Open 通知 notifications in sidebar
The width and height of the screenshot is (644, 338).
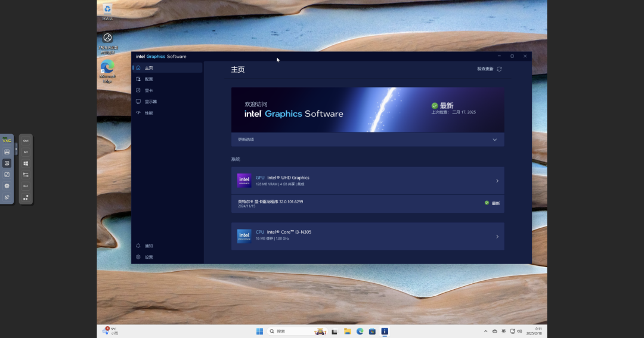pyautogui.click(x=167, y=246)
